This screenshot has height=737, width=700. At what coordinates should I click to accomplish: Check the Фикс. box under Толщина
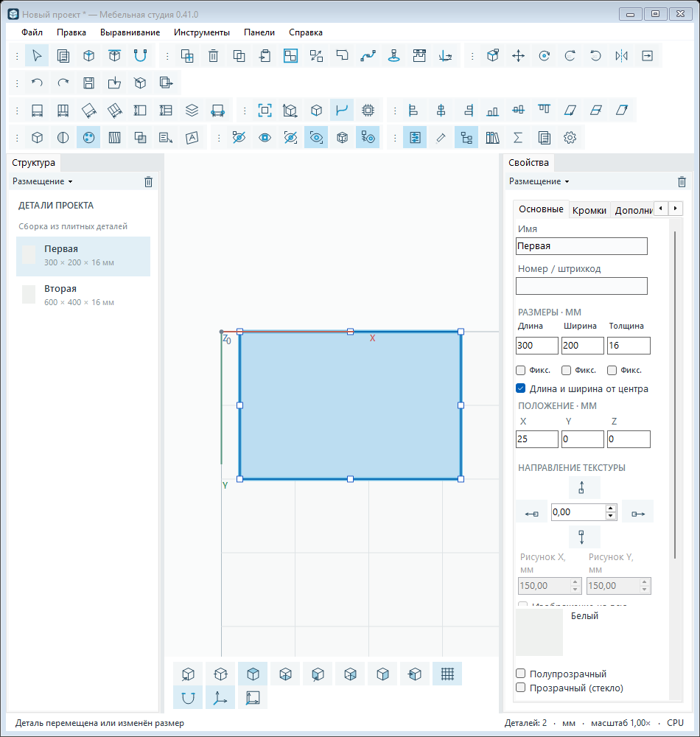point(612,371)
